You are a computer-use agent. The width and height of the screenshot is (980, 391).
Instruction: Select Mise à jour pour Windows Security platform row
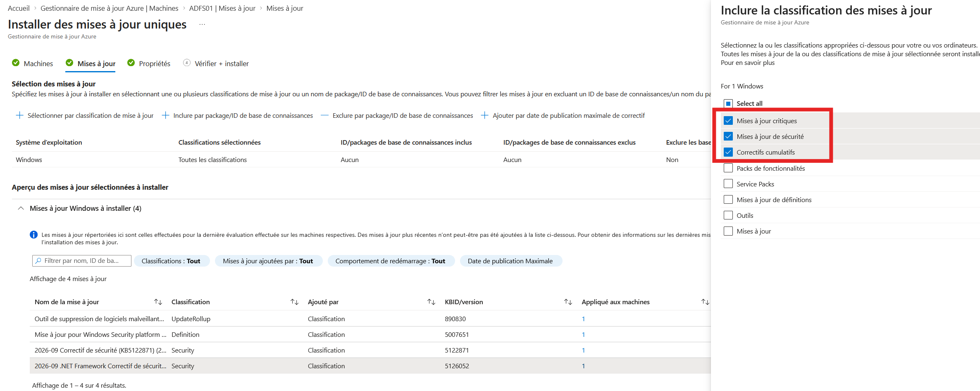tap(370, 335)
